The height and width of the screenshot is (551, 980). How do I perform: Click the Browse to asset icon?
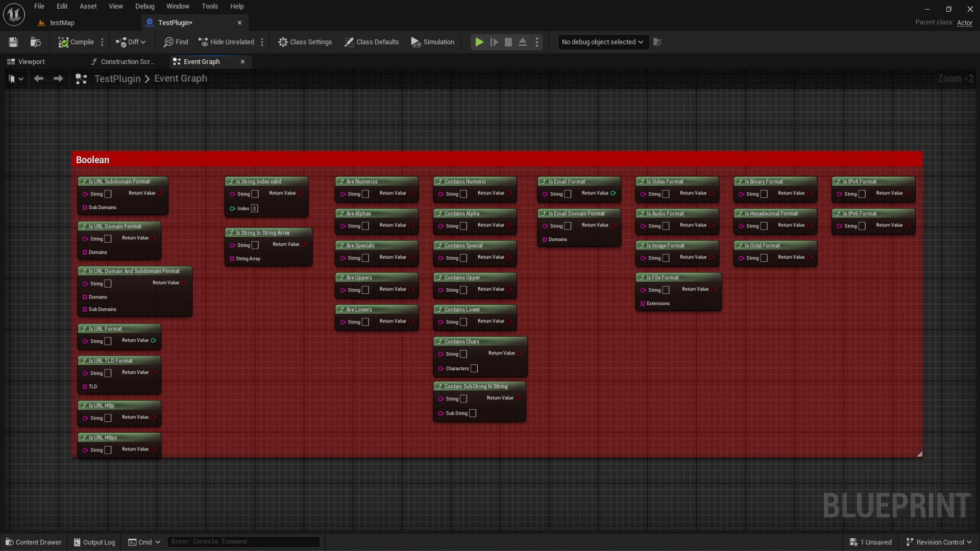[x=35, y=42]
